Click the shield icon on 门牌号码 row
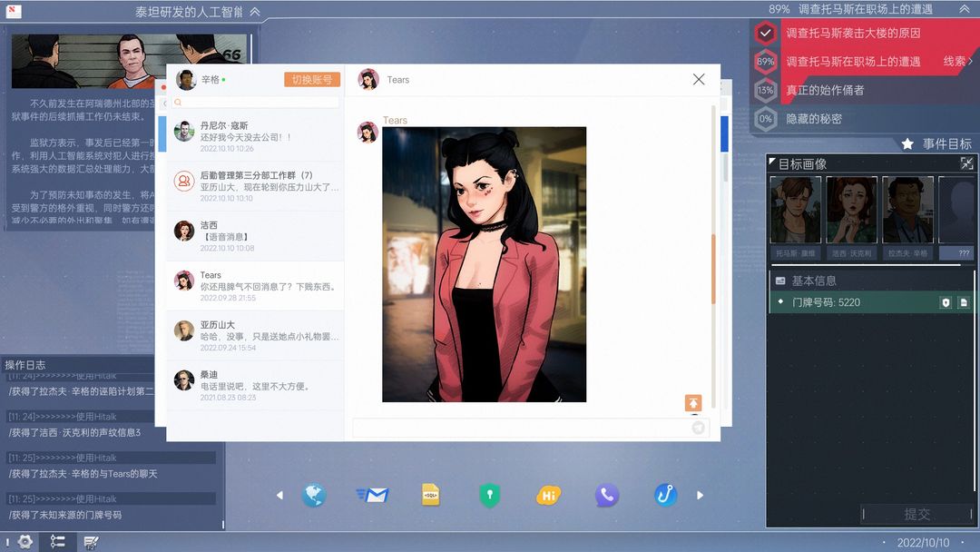 pyautogui.click(x=946, y=302)
